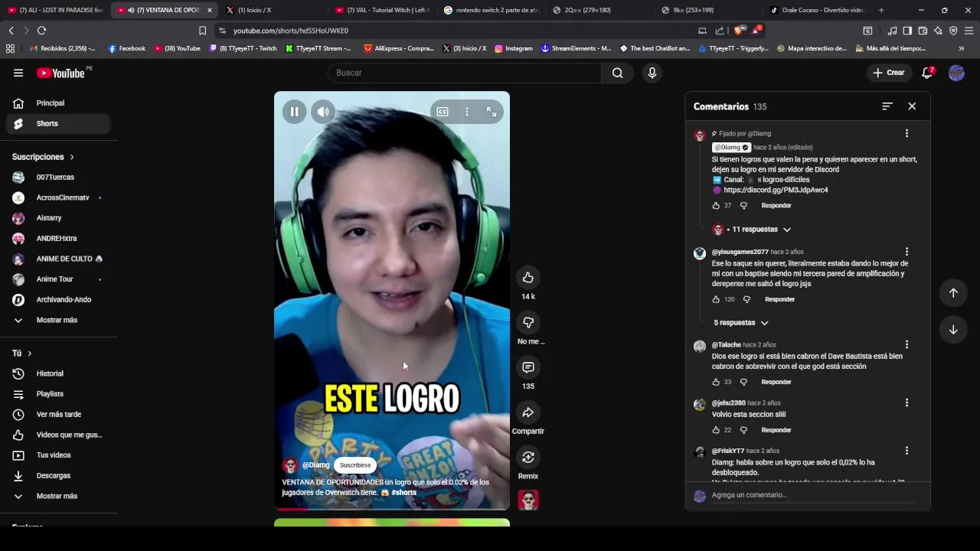Open the browser music note playlist icon

pos(892,31)
